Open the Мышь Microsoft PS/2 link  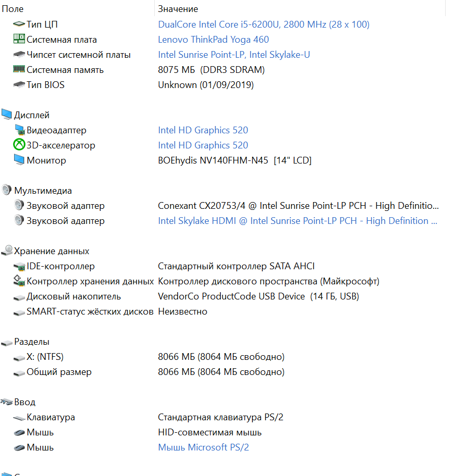coord(203,447)
